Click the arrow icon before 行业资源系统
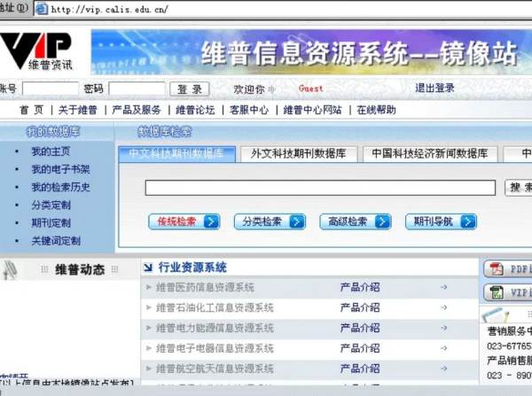The image size is (532, 396). point(148,268)
